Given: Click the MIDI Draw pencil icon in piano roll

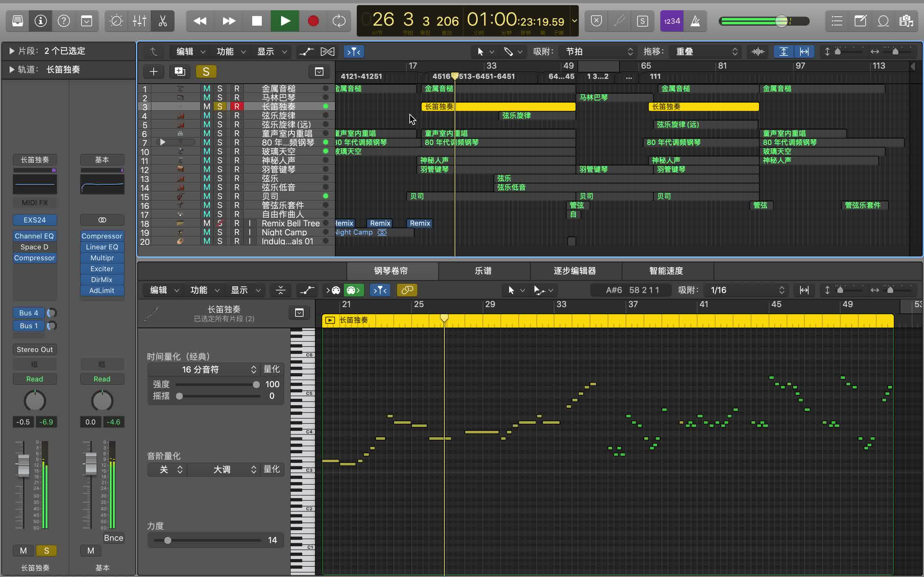Looking at the screenshot, I should [x=307, y=290].
